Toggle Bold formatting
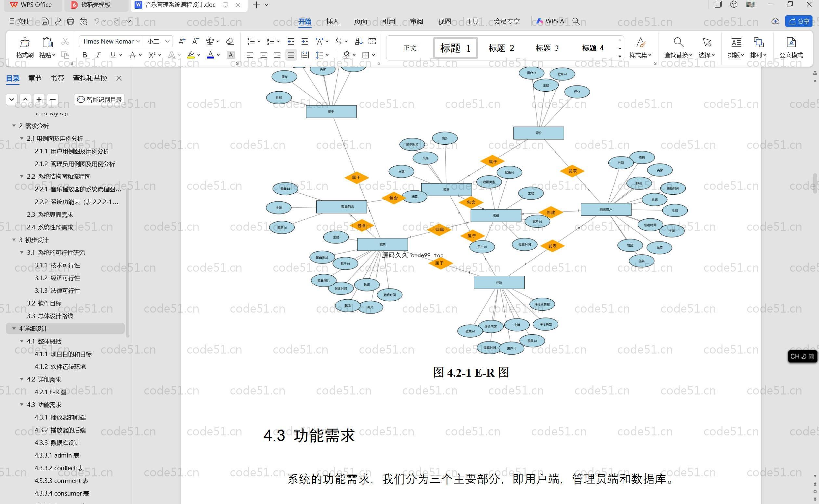The height and width of the screenshot is (504, 819). click(x=85, y=55)
